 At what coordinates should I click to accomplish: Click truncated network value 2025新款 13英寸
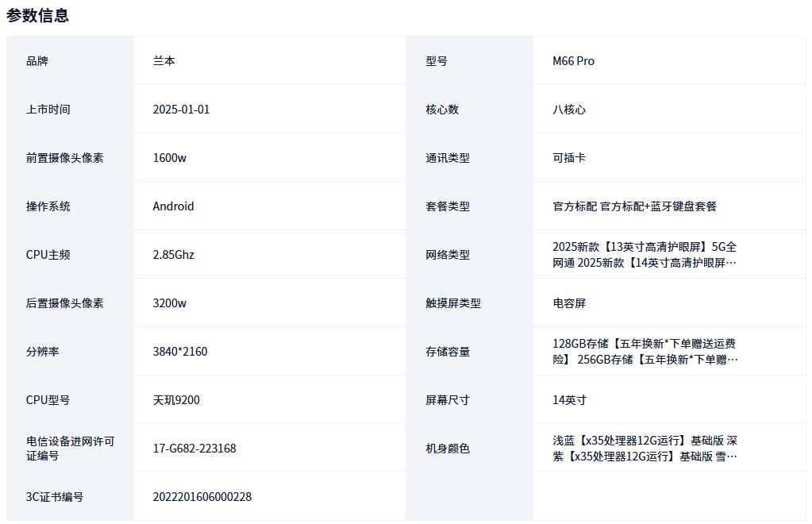(x=645, y=255)
